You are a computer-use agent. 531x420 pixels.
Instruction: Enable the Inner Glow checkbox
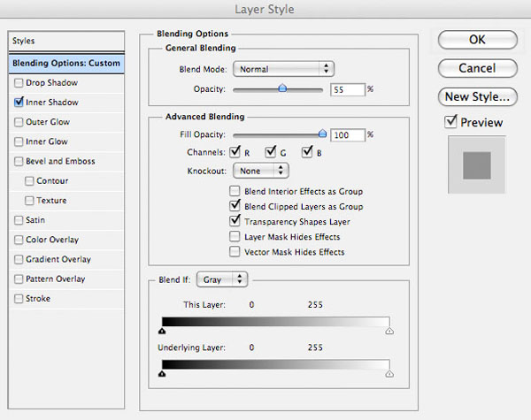coord(19,141)
